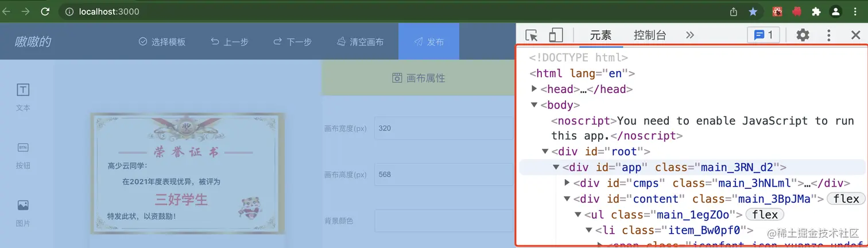Switch to the 元素 DevTools tab
The image size is (868, 248).
[601, 36]
